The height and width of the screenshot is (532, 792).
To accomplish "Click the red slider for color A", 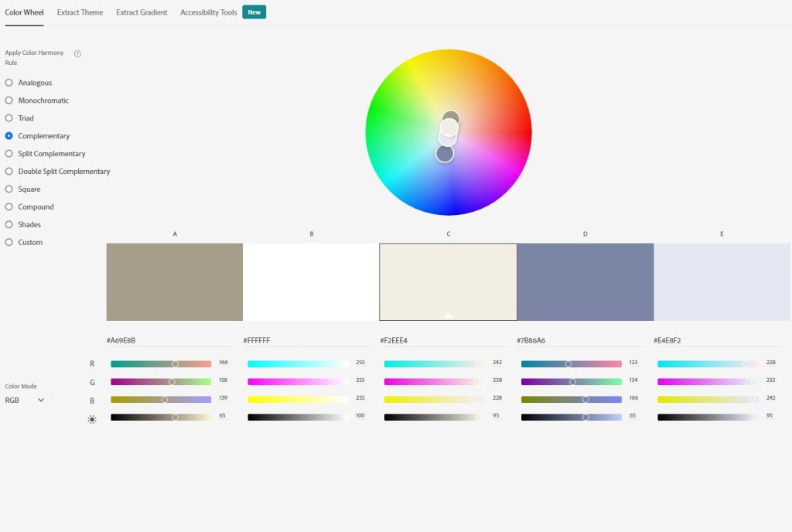I will (x=161, y=363).
